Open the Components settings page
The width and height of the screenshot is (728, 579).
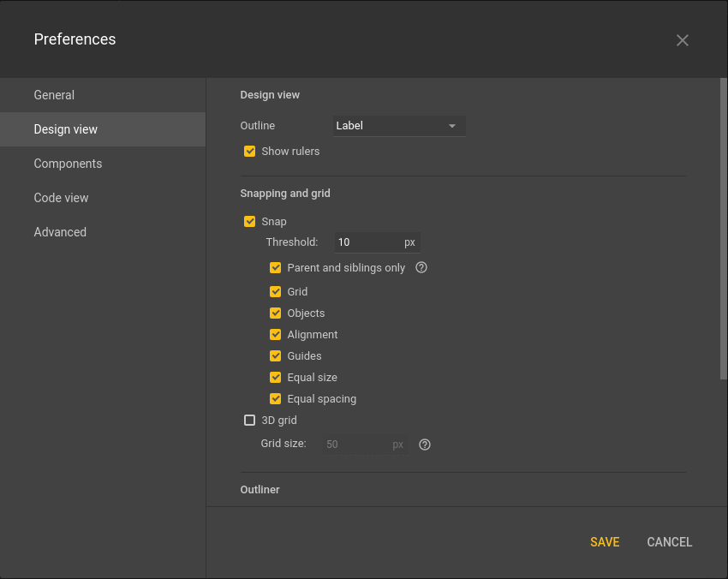68,164
